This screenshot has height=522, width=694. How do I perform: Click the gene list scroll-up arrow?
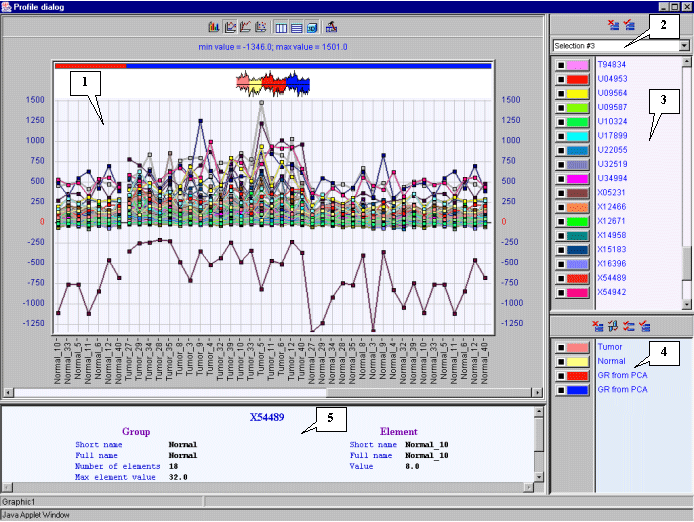point(685,62)
